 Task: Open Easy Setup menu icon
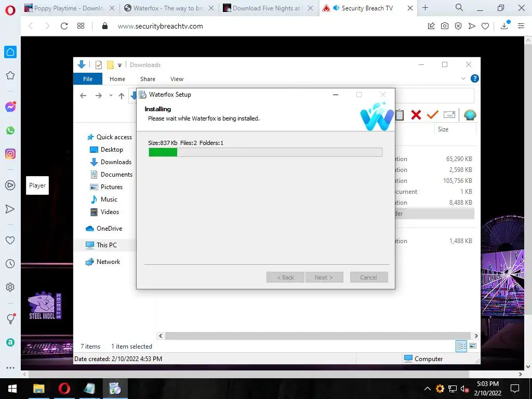(521, 26)
